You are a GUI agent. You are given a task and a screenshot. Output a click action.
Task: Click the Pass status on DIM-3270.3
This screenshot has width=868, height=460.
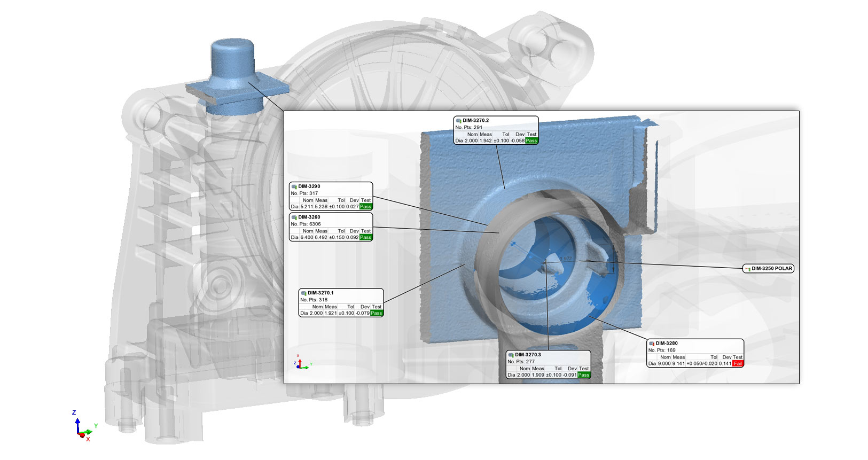[x=584, y=375]
